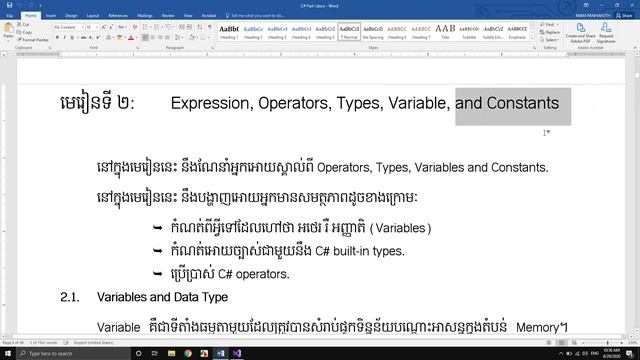
Task: Toggle strikethrough formatting
Action: click(x=83, y=38)
